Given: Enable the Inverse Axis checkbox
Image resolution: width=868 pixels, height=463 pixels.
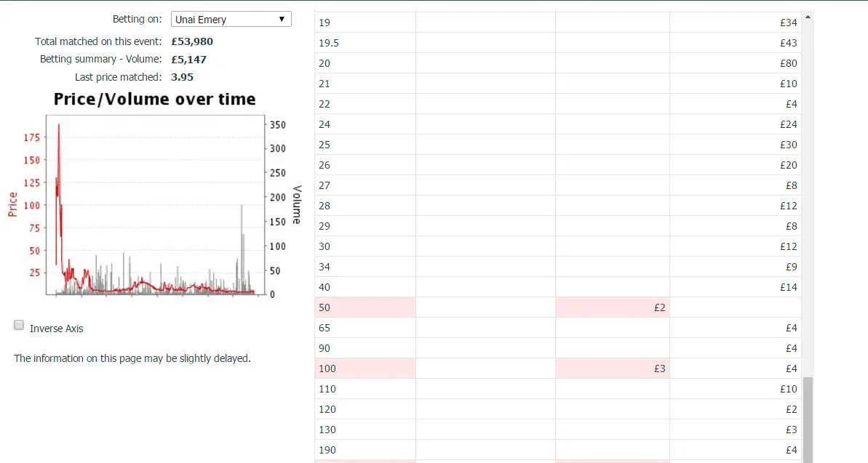Looking at the screenshot, I should [x=20, y=326].
